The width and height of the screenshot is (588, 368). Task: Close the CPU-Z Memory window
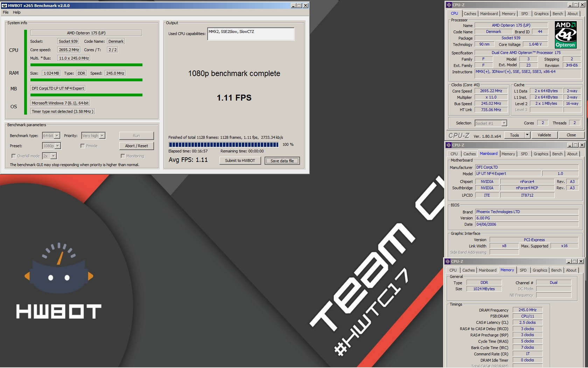coord(581,261)
